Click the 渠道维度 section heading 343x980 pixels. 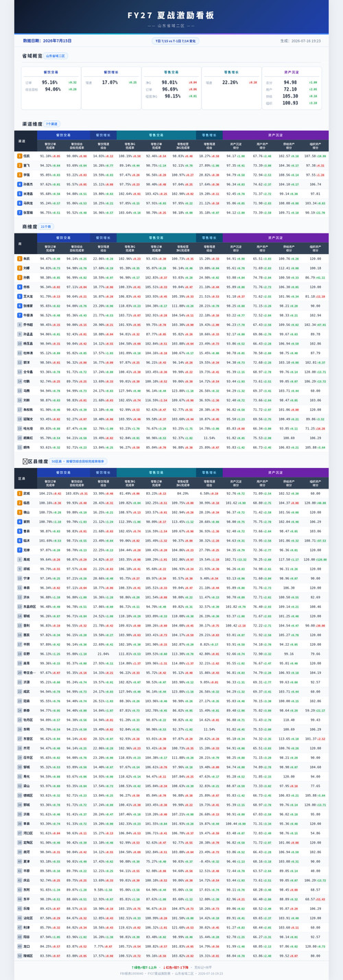[32, 124]
